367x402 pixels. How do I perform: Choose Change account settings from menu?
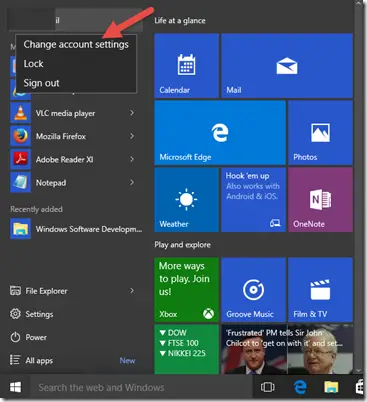click(76, 44)
